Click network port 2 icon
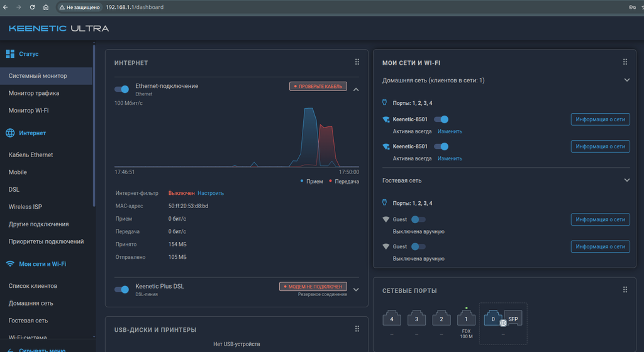Viewport: 644px width, 352px height. (441, 318)
